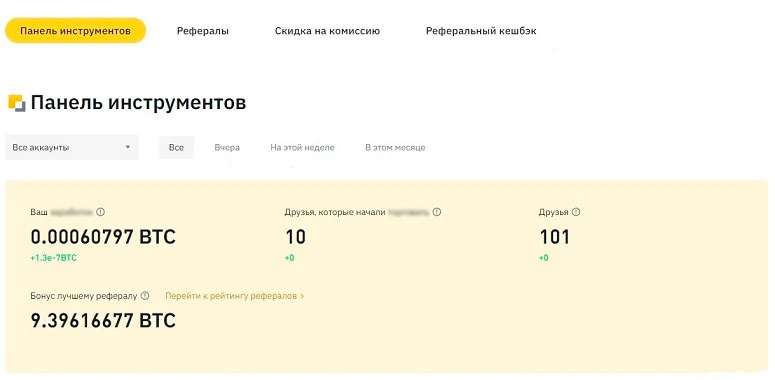This screenshot has width=775, height=380.
Task: Click the Бонус лучшему рефералу label
Action: (84, 296)
